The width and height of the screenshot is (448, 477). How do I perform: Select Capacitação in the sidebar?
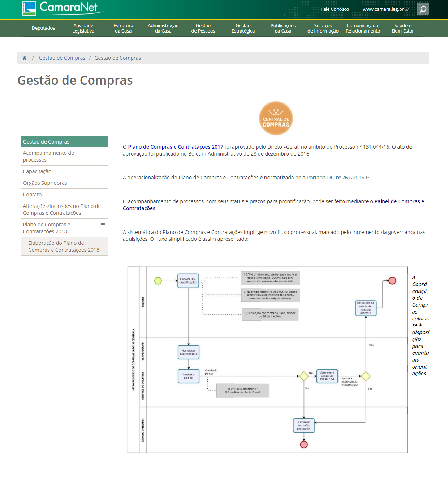37,171
